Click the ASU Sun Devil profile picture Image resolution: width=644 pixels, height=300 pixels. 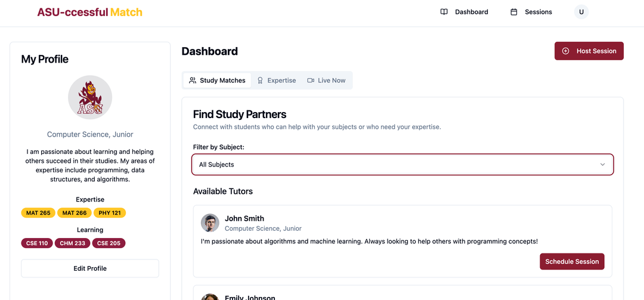click(90, 97)
